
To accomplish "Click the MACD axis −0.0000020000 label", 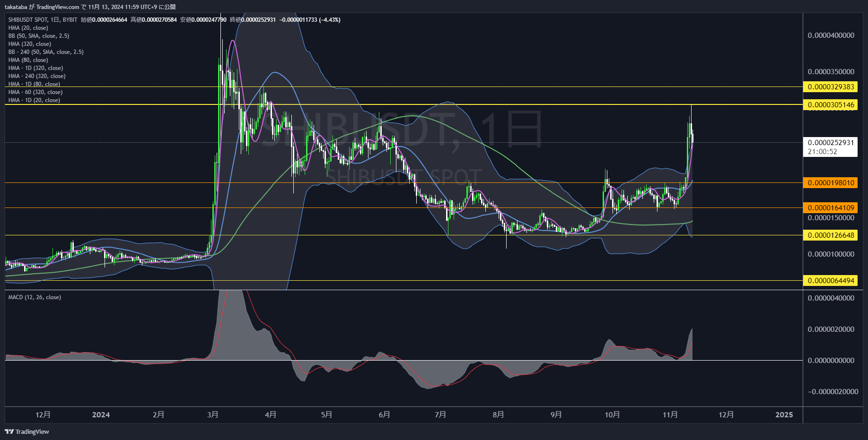I will (833, 392).
